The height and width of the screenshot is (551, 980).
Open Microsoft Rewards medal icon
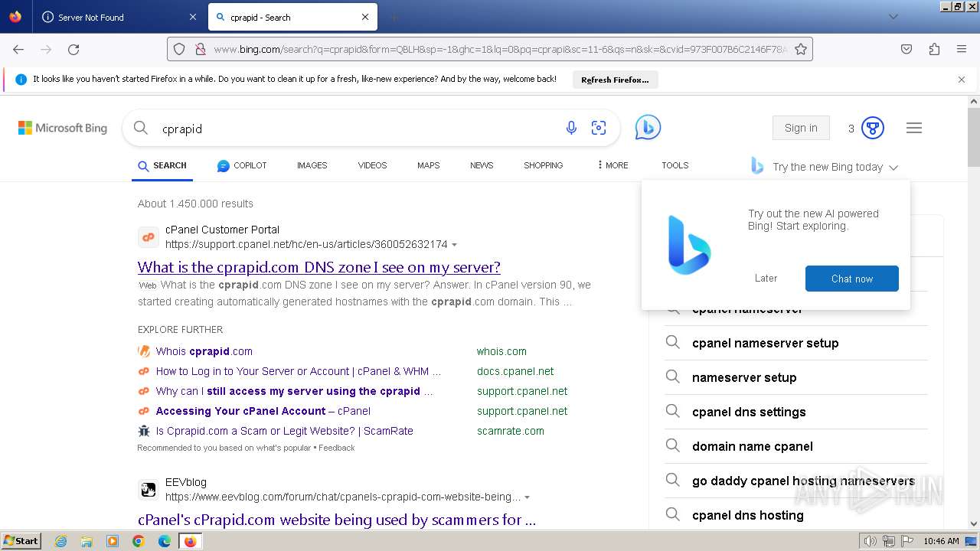(873, 128)
